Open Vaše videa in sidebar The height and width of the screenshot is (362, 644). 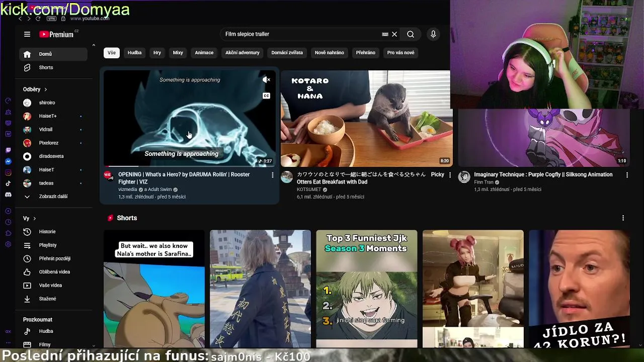pos(53,285)
